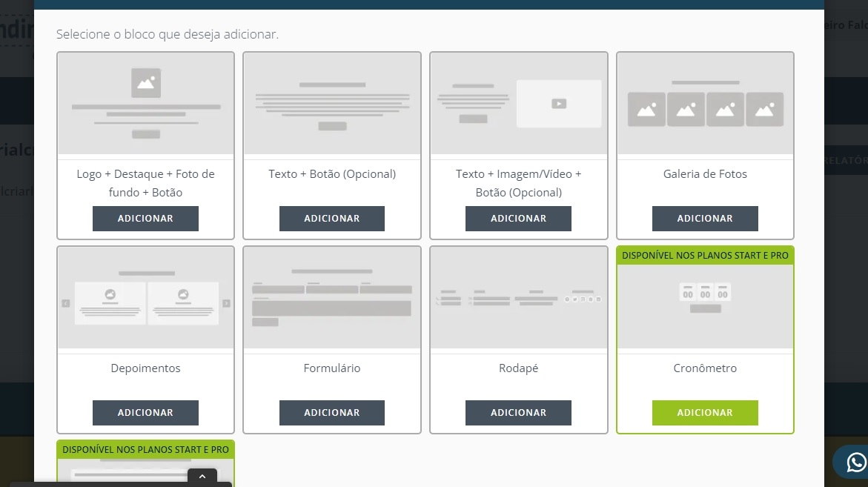The width and height of the screenshot is (868, 487).
Task: Click a face icon in Depoimentos preview
Action: (110, 294)
